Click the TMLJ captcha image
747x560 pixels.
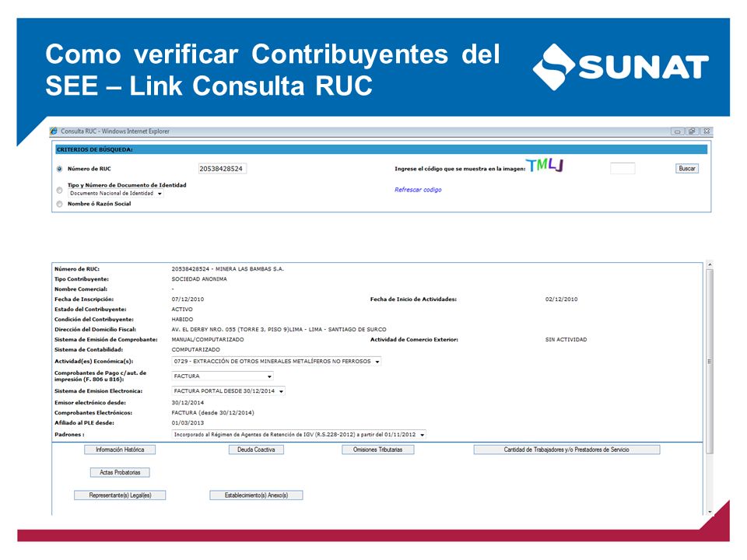(x=545, y=165)
